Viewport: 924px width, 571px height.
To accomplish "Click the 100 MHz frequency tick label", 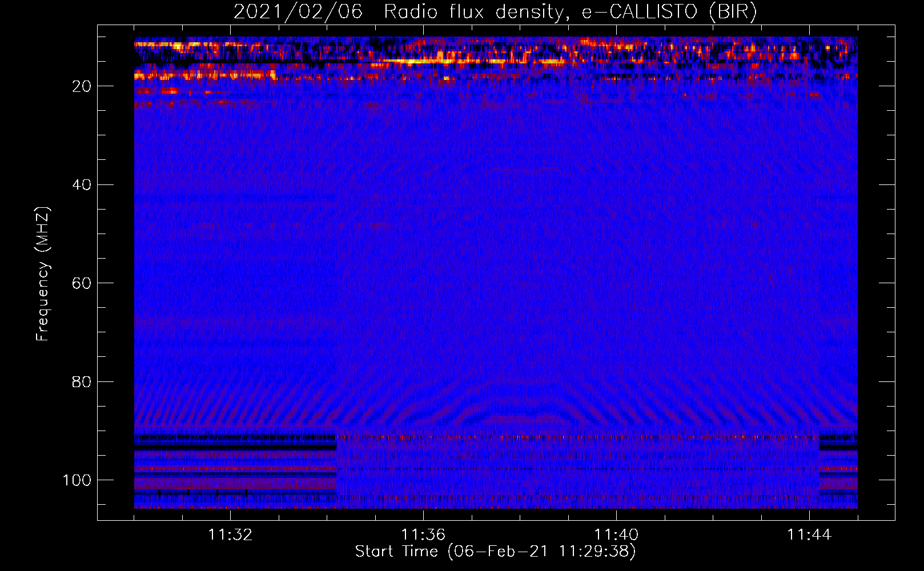I will [x=77, y=480].
